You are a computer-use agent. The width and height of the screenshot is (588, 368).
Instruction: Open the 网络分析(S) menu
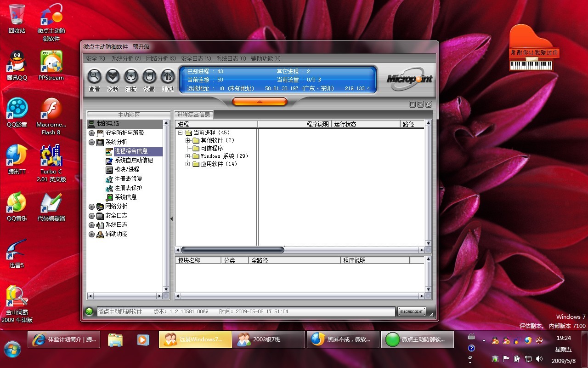tap(161, 58)
